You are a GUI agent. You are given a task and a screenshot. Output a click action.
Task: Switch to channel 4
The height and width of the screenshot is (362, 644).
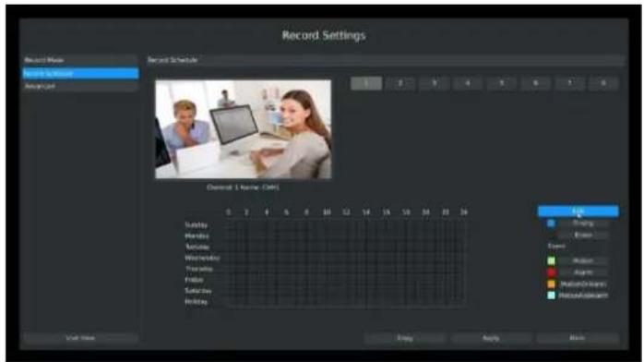[x=468, y=83]
